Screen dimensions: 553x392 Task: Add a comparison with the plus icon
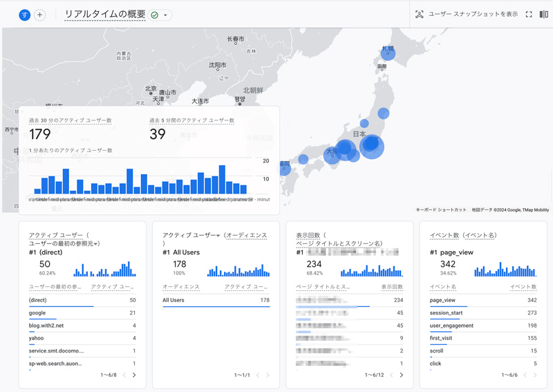tap(39, 15)
